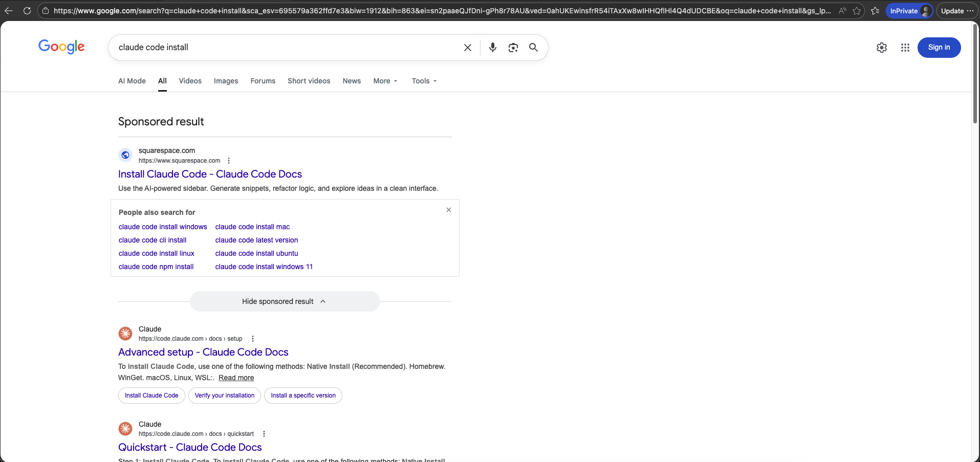This screenshot has width=980, height=462.
Task: Open Google quick settings gear
Action: tap(882, 48)
